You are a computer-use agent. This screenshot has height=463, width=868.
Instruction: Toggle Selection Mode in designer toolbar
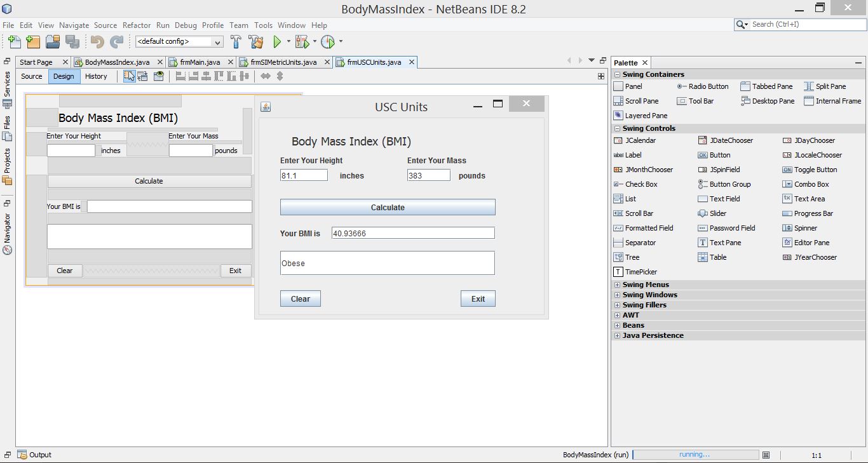pyautogui.click(x=130, y=76)
